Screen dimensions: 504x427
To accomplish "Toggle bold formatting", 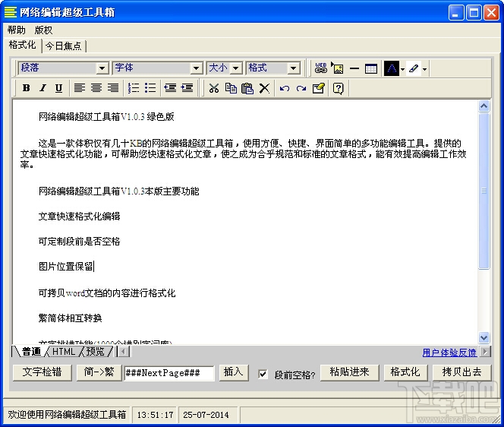I will pyautogui.click(x=27, y=88).
